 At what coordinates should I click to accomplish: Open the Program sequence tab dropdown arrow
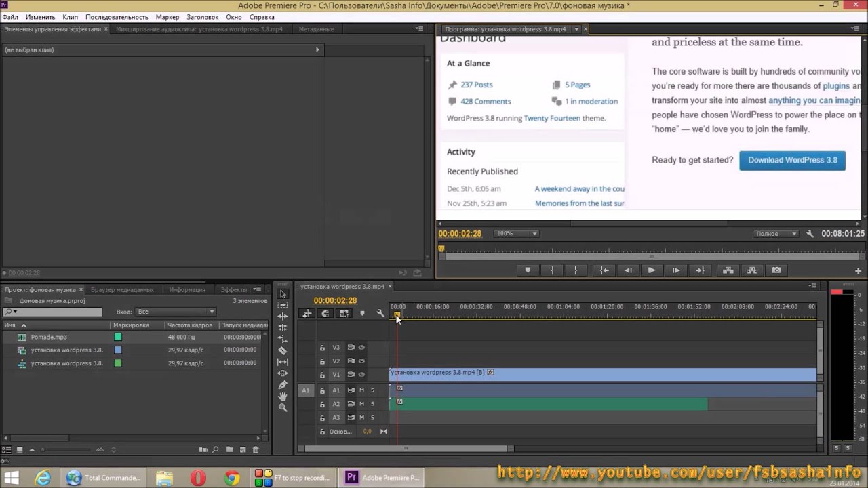point(576,29)
